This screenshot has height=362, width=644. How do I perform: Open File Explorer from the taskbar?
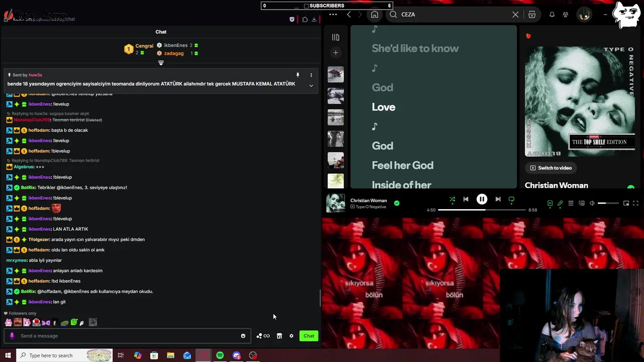(171, 355)
